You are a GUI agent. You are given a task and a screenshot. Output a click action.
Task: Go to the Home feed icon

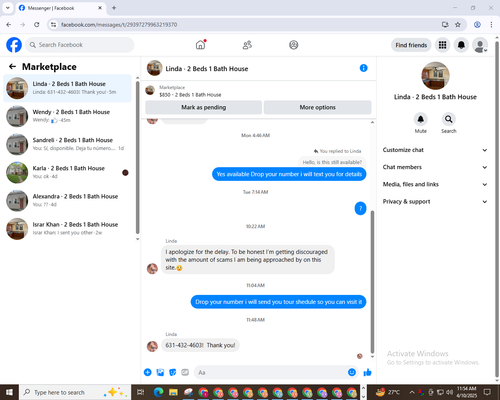tap(200, 45)
